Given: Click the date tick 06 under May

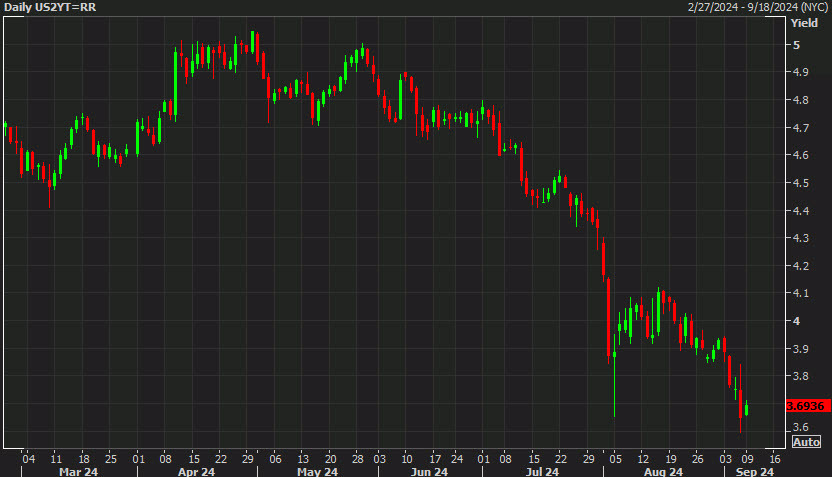Looking at the screenshot, I should coord(275,459).
